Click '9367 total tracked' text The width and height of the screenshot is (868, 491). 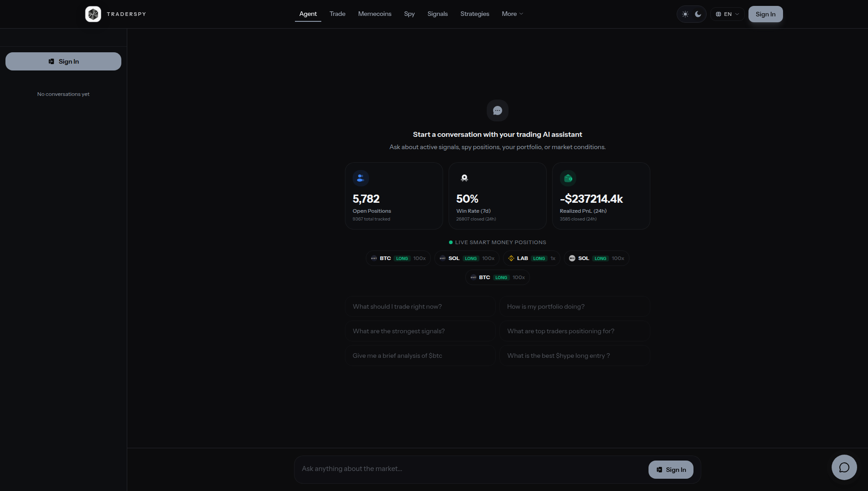tap(371, 219)
